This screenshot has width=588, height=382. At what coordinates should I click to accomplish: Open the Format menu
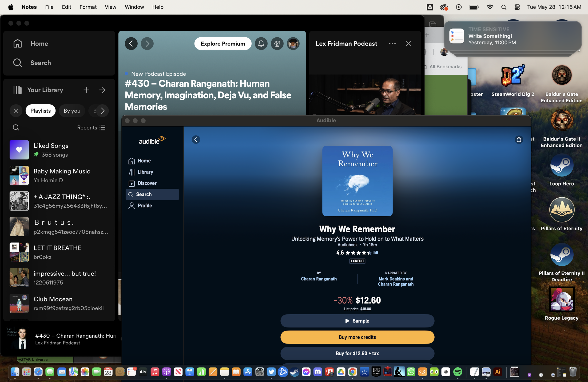tap(88, 7)
